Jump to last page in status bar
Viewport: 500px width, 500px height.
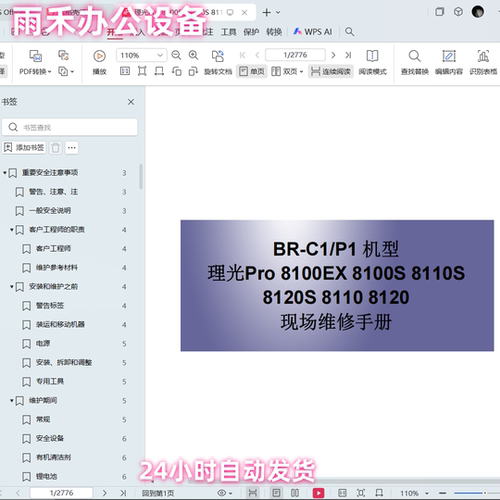(x=123, y=493)
